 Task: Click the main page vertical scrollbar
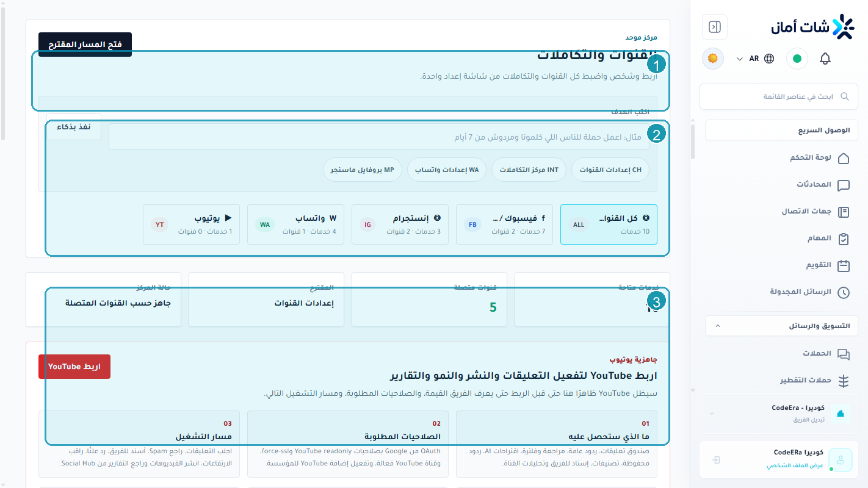coord(4,73)
